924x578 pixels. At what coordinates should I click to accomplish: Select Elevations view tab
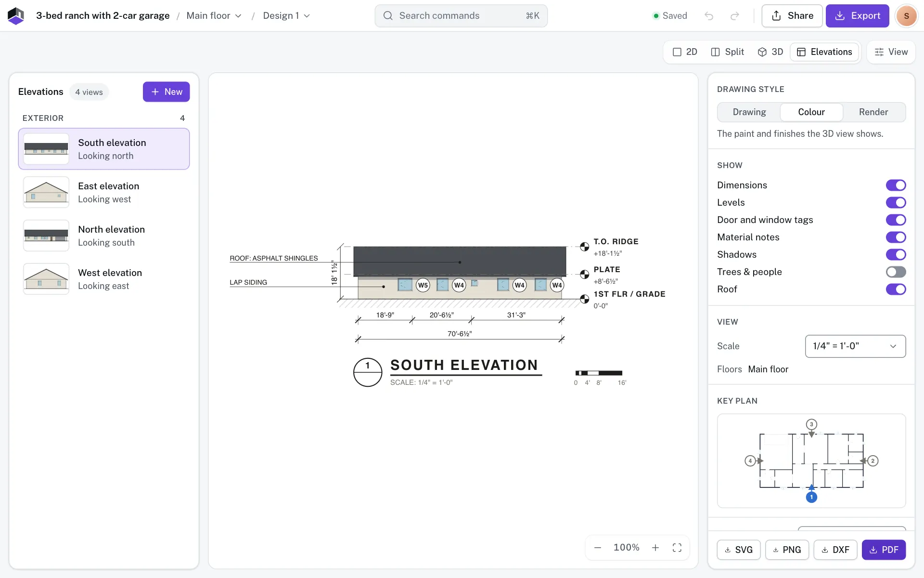pyautogui.click(x=824, y=52)
